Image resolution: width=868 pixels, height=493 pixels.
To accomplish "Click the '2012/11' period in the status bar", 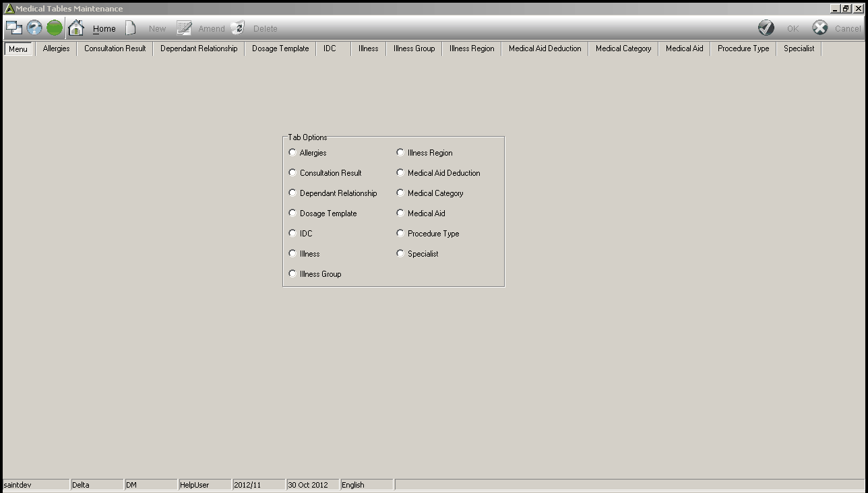I will (259, 485).
